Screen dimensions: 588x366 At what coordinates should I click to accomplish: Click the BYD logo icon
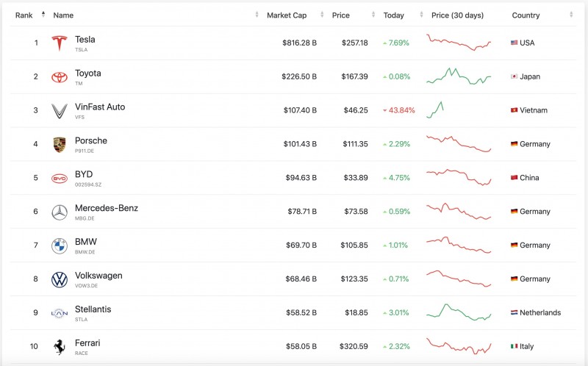coord(59,179)
